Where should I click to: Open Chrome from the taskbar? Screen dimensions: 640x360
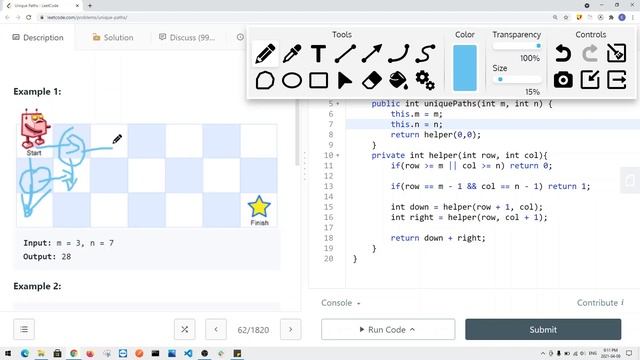point(74,353)
